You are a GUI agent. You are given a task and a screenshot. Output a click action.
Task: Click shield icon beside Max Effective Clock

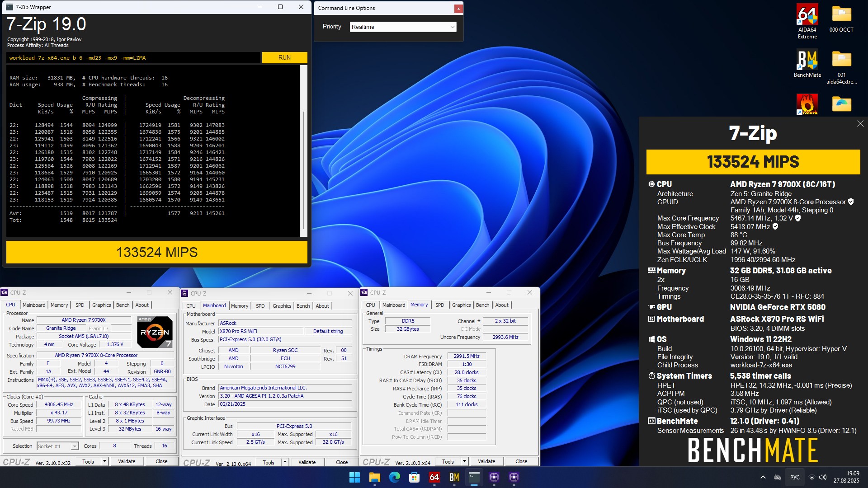[775, 226]
